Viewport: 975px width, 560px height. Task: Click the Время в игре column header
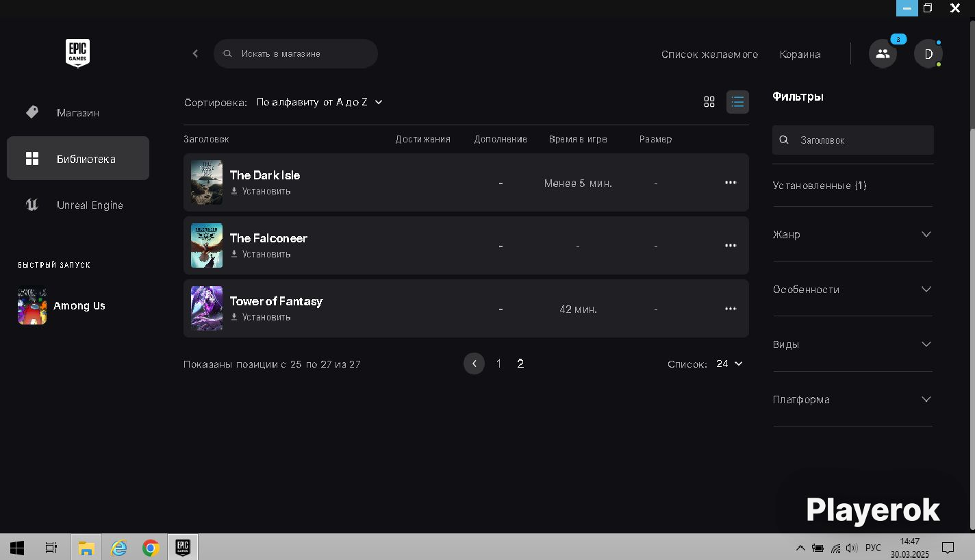(x=578, y=139)
